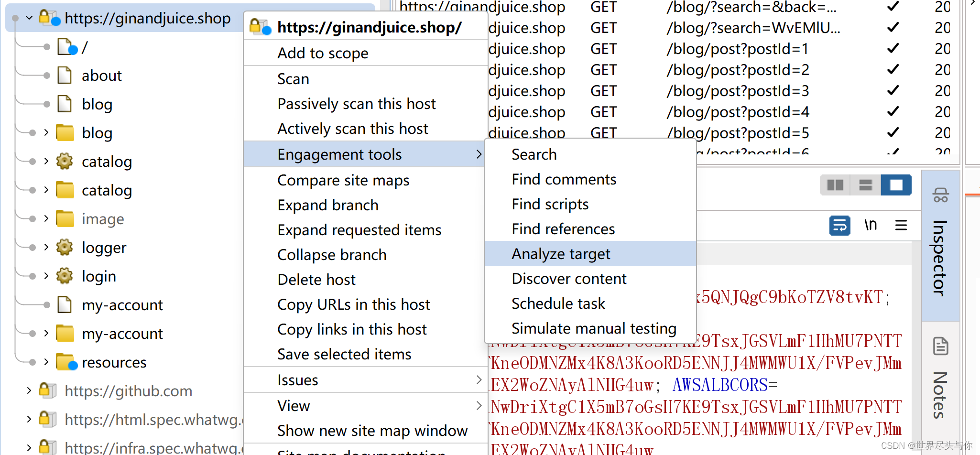980x455 pixels.
Task: Select Find comments
Action: pos(590,179)
